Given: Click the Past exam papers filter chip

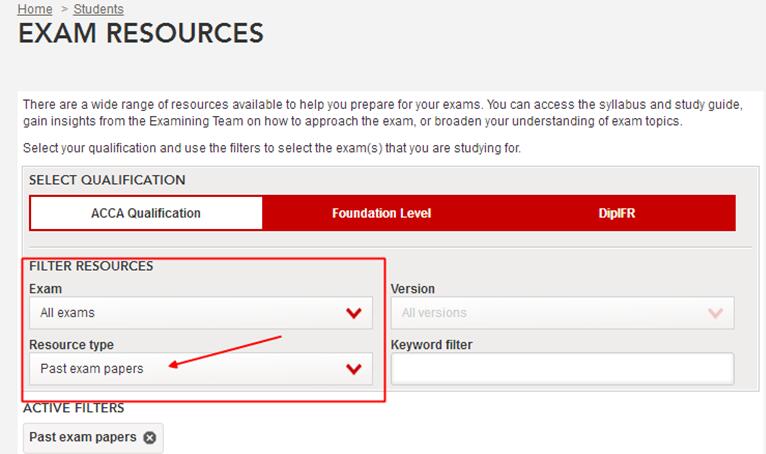Looking at the screenshot, I should click(85, 438).
